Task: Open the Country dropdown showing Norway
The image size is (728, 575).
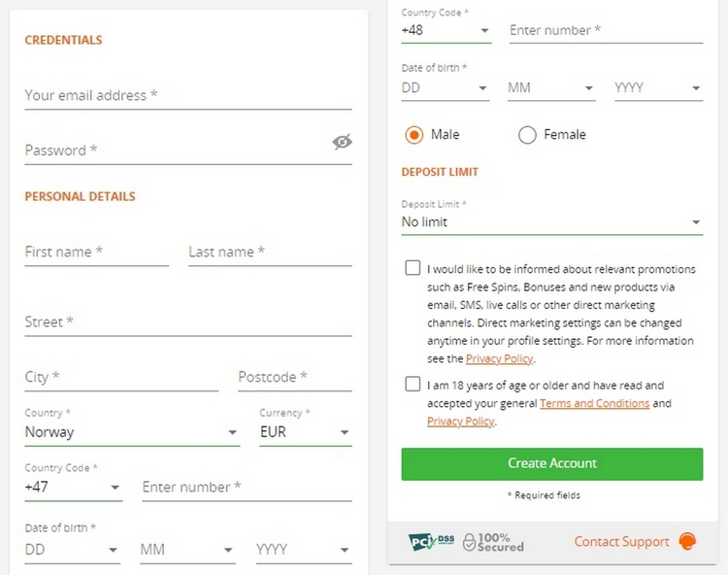Action: [131, 432]
